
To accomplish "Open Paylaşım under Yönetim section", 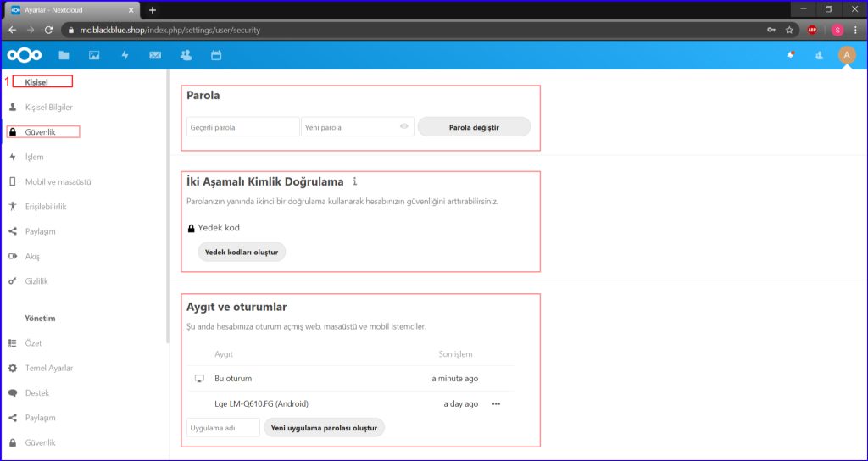I will click(41, 418).
